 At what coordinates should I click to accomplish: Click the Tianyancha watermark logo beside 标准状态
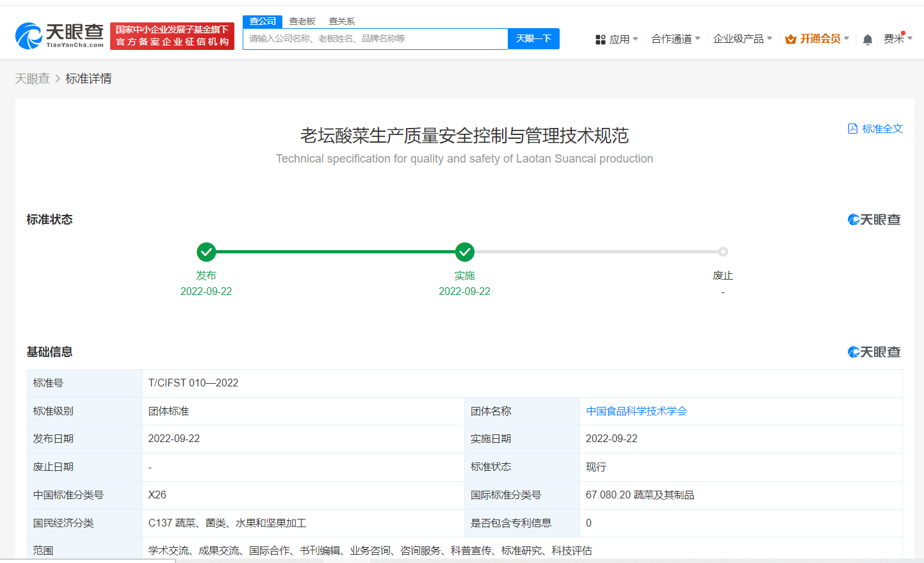[874, 219]
